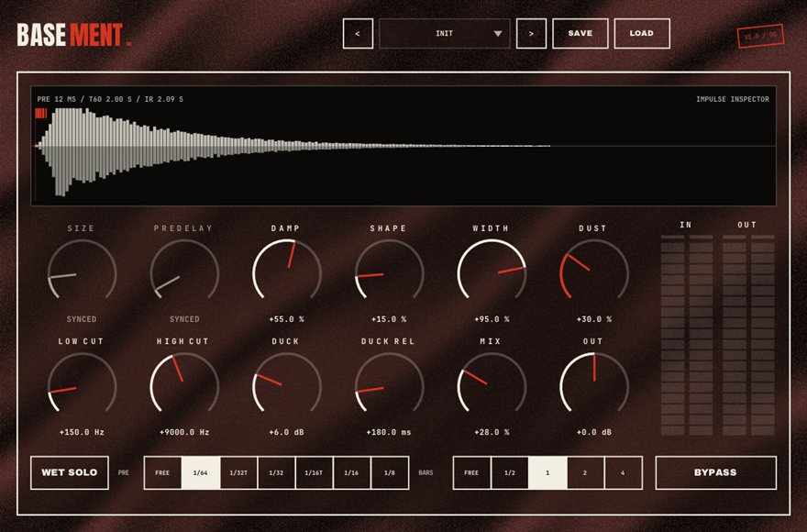This screenshot has height=532, width=807.
Task: Select 1/16T predelay sync value
Action: (314, 472)
